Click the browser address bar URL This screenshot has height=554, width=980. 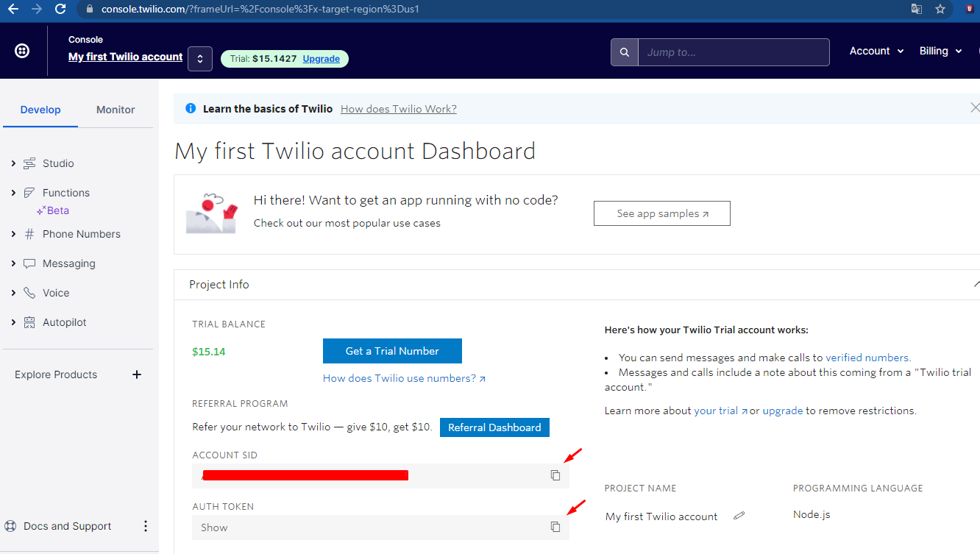[x=260, y=9]
